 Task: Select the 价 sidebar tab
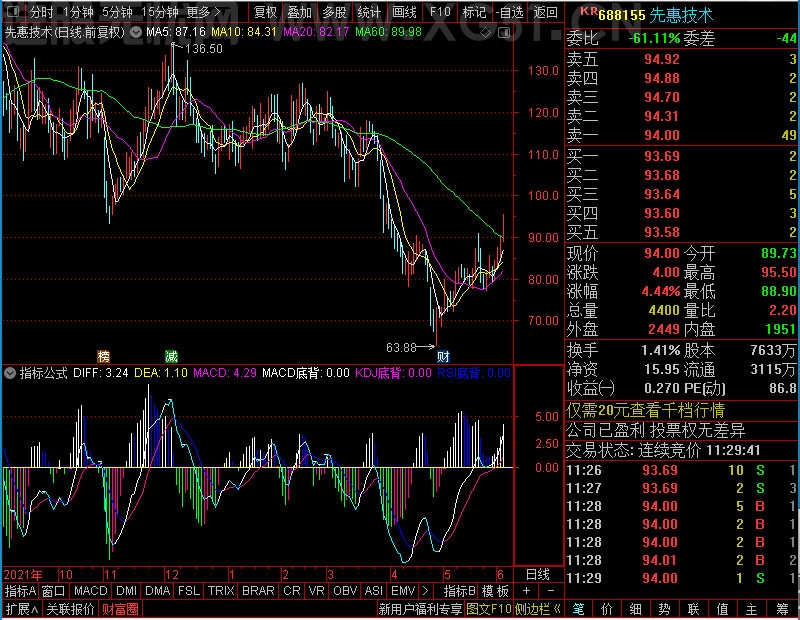coord(607,609)
